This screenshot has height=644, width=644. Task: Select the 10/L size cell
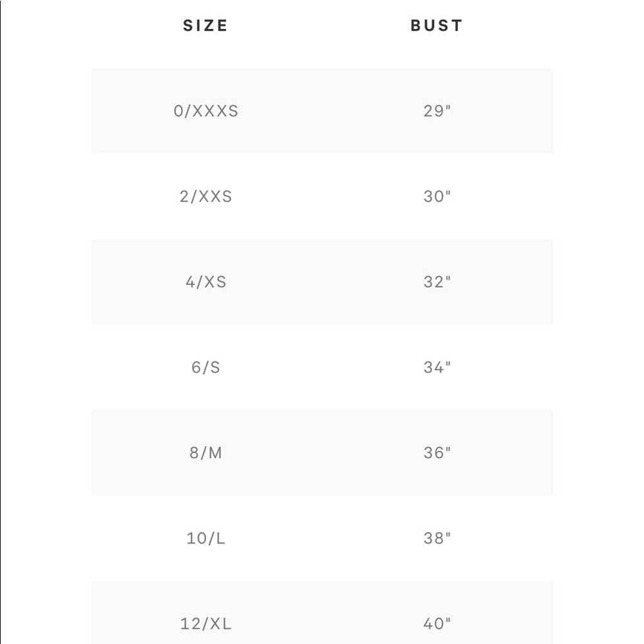pyautogui.click(x=206, y=538)
